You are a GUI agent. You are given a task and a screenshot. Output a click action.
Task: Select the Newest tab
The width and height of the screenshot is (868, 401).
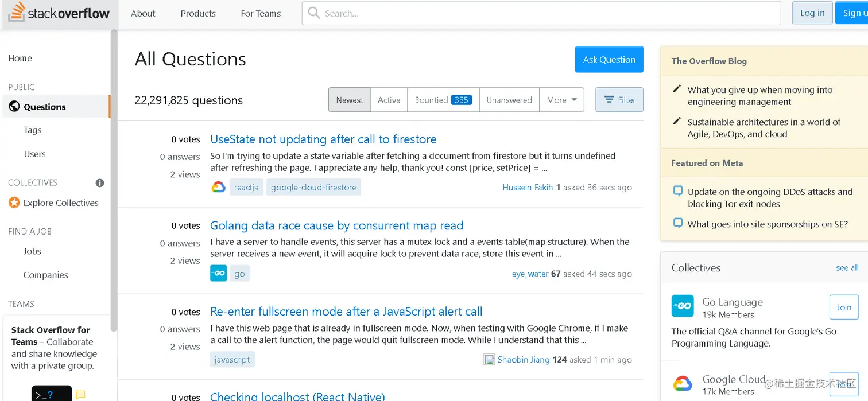click(350, 100)
